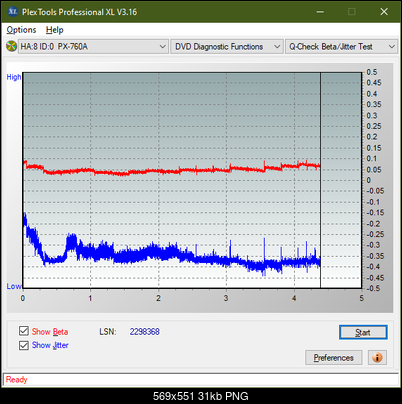Expand the Q-Check Beta/Jitter Test dropdown

click(x=342, y=47)
